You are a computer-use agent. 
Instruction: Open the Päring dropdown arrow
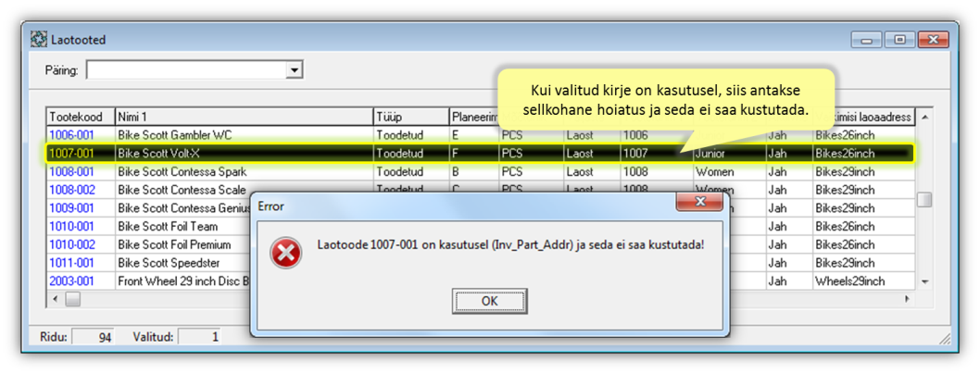[x=293, y=70]
